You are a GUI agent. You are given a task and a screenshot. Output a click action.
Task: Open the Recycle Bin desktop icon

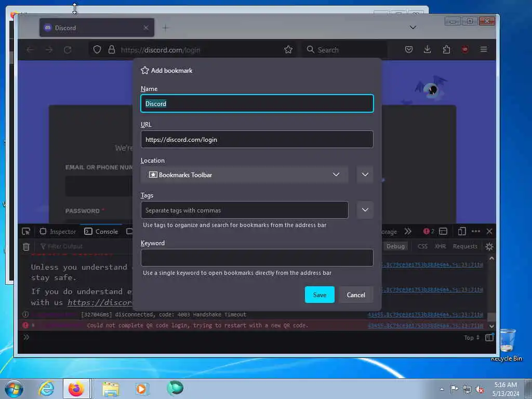pos(507,345)
